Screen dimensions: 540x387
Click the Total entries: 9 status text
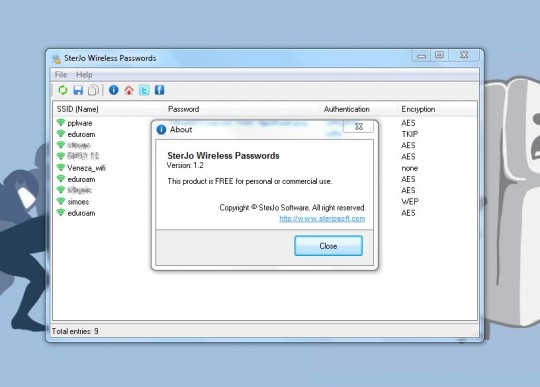click(x=75, y=331)
